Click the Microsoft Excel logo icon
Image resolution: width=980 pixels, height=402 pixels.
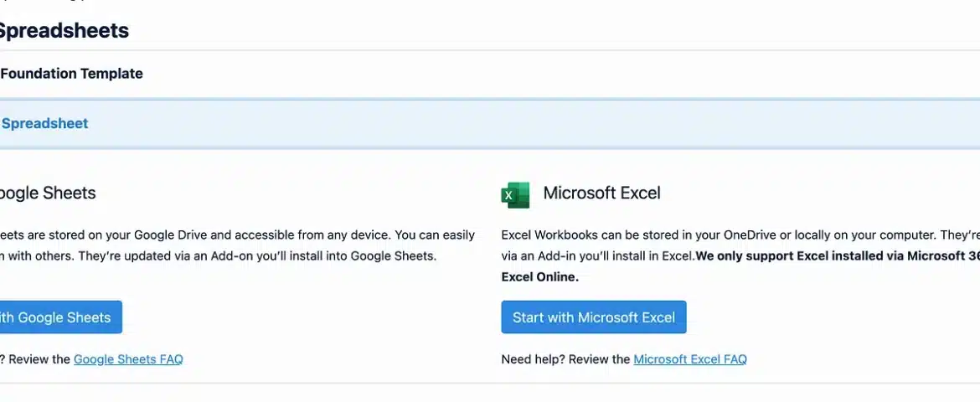515,194
